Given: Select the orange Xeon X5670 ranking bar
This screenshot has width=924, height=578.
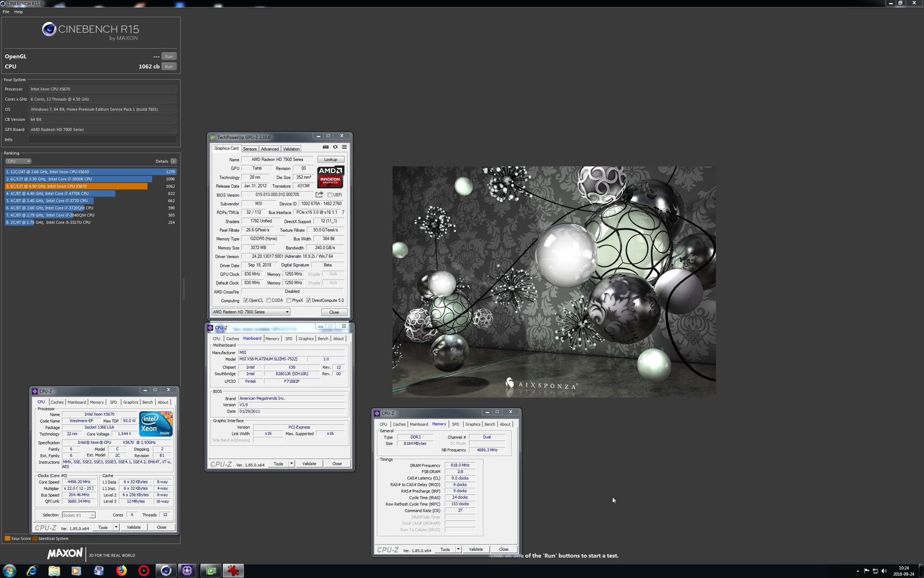Looking at the screenshot, I should (90, 186).
